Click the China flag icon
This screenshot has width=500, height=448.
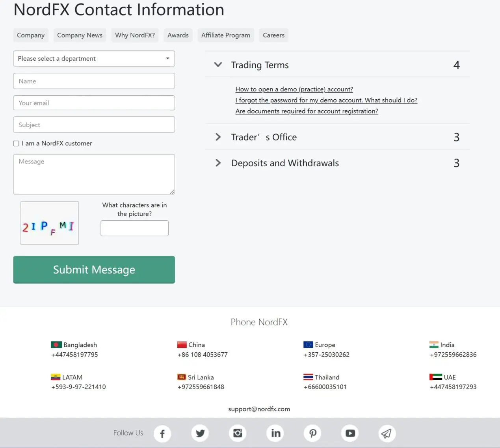(x=182, y=345)
